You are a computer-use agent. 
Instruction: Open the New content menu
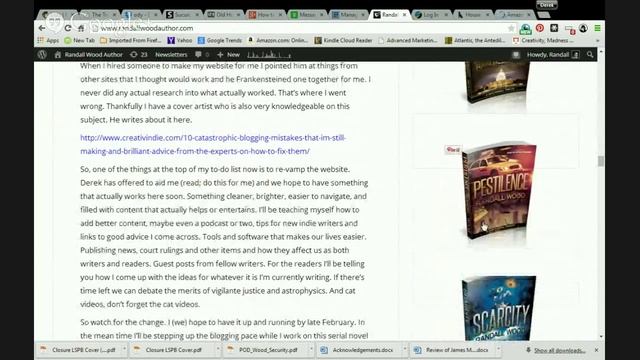pos(229,54)
